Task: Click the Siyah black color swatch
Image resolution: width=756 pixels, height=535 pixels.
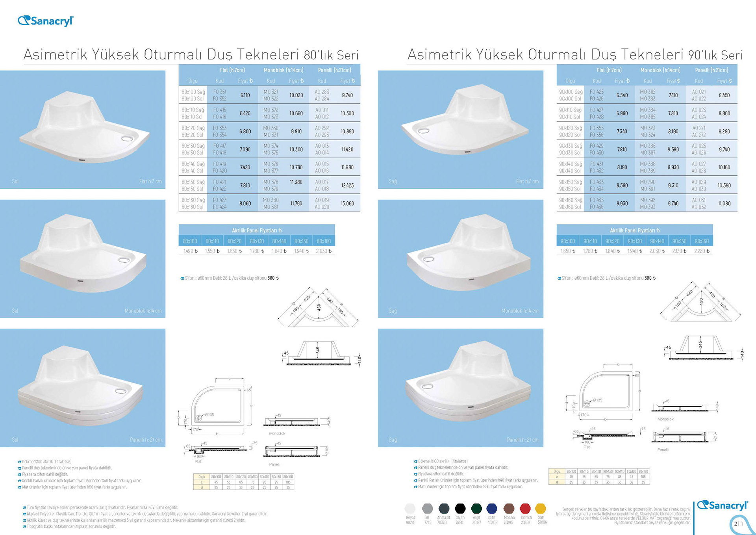Action: click(460, 508)
